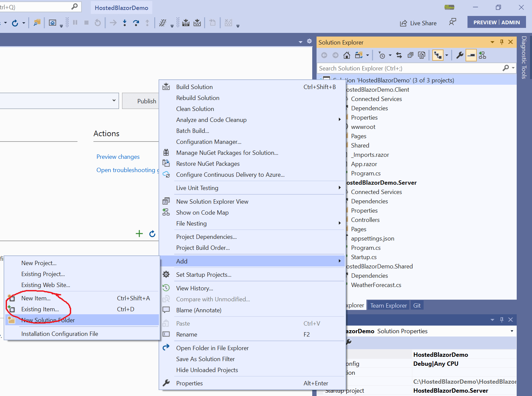This screenshot has height=396, width=532.
Task: Click the Live Share button
Action: [x=418, y=23]
